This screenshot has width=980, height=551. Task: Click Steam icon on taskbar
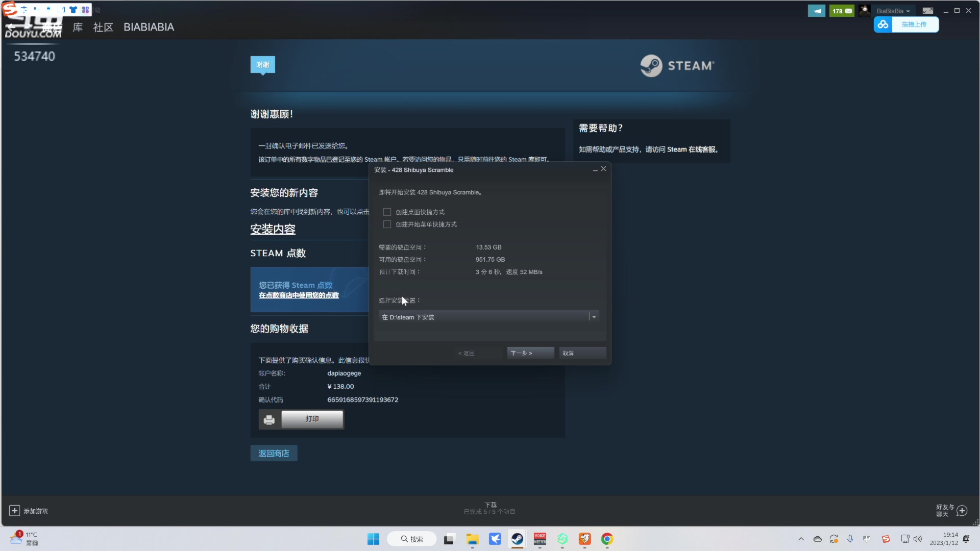coord(517,539)
